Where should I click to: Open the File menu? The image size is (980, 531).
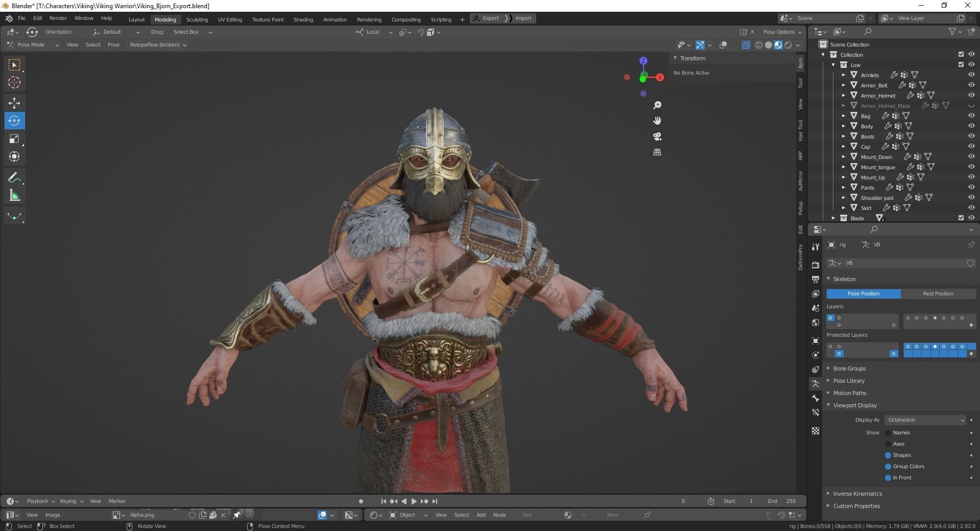21,18
